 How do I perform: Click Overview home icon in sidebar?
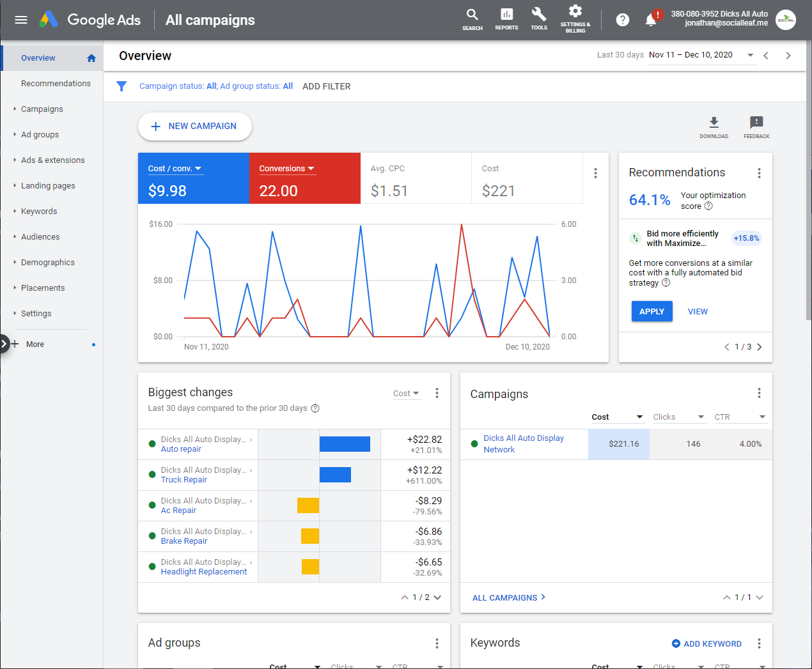click(x=91, y=58)
